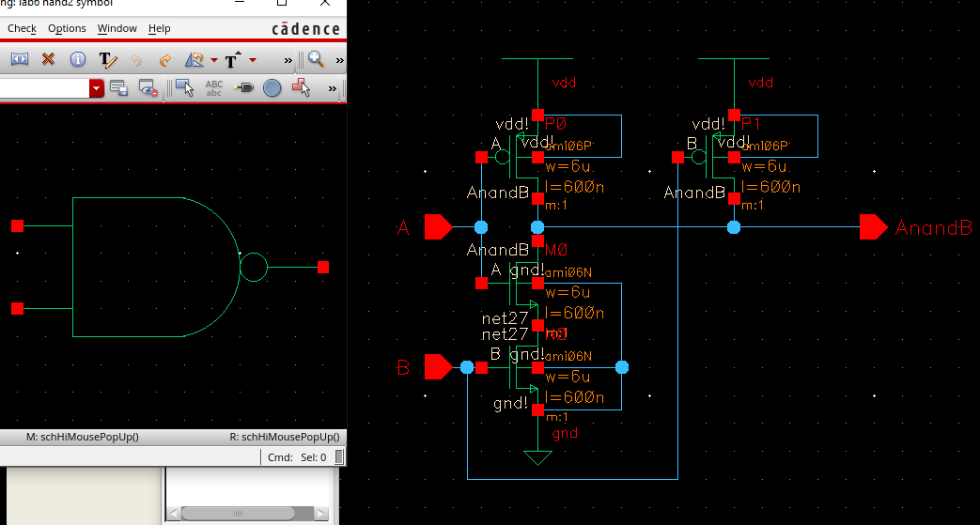
Task: Click the Delete (X) toolbar icon
Action: [48, 59]
